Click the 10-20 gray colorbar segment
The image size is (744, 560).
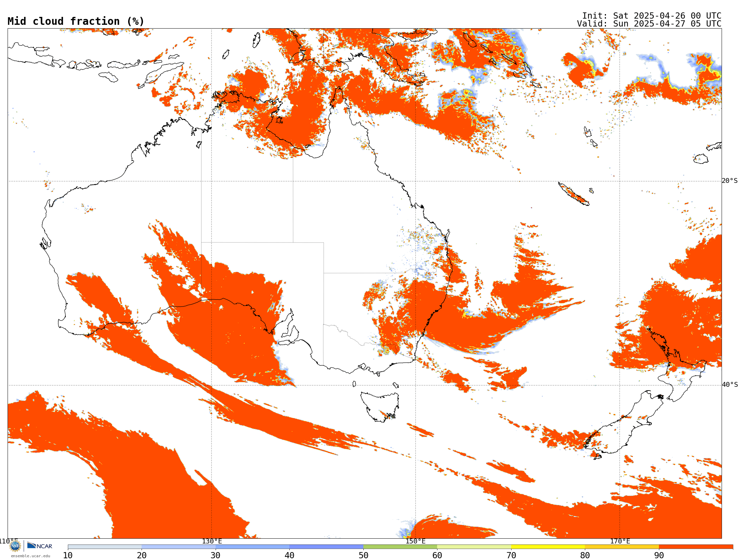click(105, 547)
